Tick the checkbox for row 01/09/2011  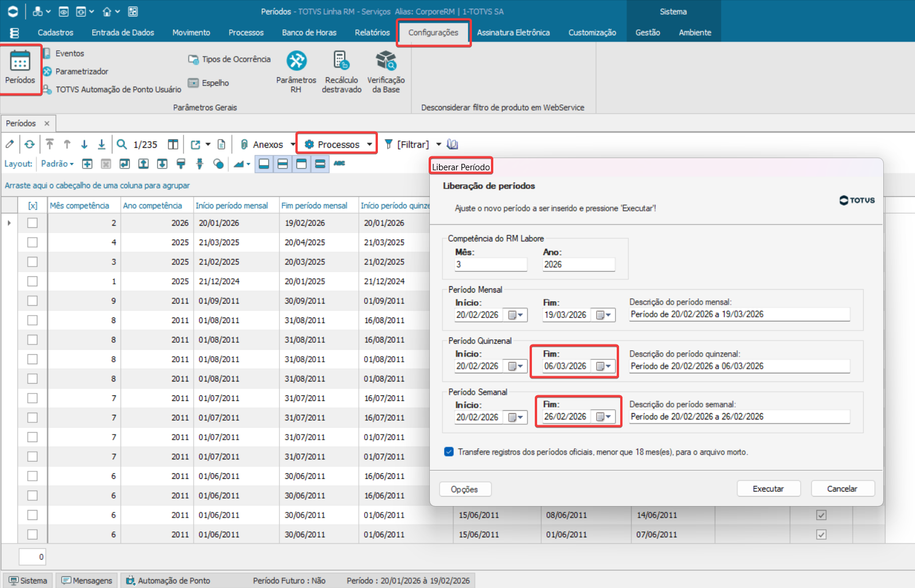pos(32,301)
